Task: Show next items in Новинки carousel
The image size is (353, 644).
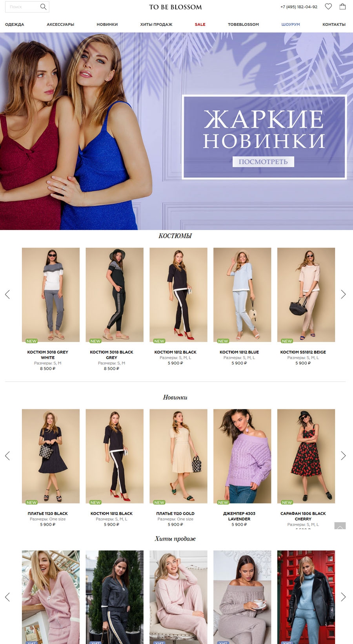Action: point(343,456)
